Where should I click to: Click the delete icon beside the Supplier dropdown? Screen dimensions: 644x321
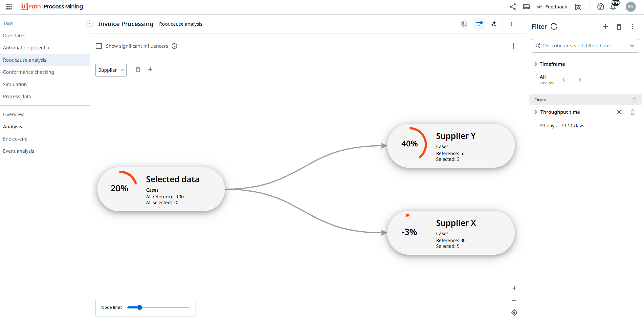(x=138, y=69)
